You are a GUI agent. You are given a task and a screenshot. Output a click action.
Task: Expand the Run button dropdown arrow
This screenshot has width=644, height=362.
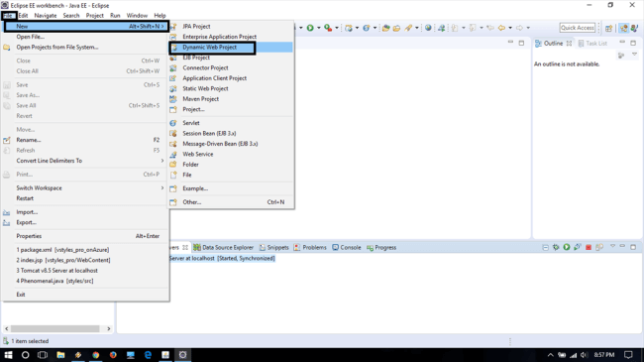318,28
